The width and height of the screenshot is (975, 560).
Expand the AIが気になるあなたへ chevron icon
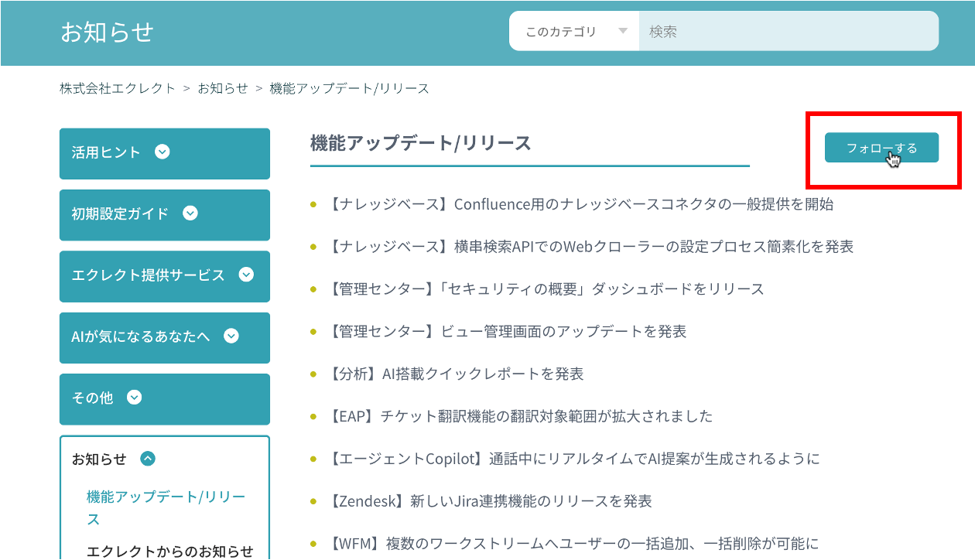click(231, 336)
